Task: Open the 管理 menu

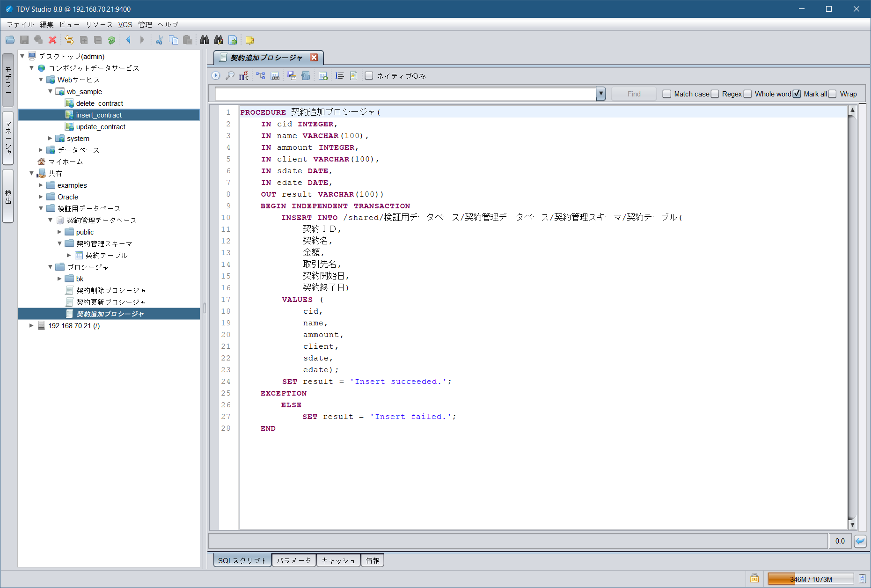Action: coord(145,24)
